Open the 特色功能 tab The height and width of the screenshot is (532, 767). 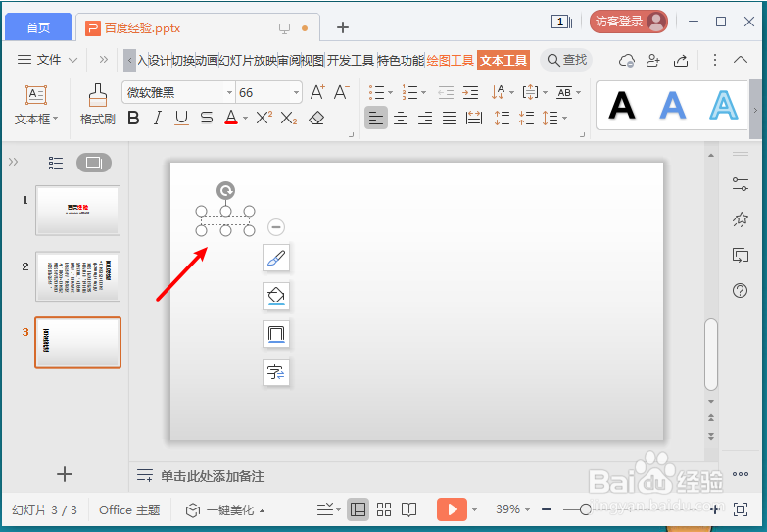pos(400,60)
